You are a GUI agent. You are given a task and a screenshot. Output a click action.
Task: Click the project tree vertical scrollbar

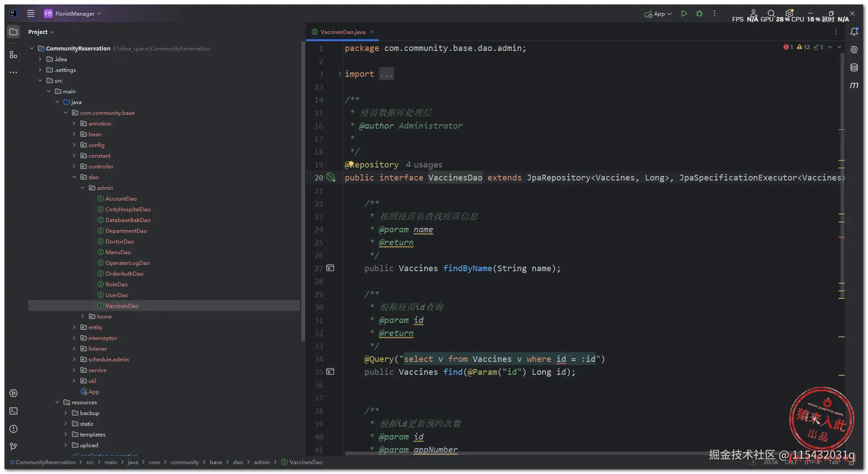point(303,191)
